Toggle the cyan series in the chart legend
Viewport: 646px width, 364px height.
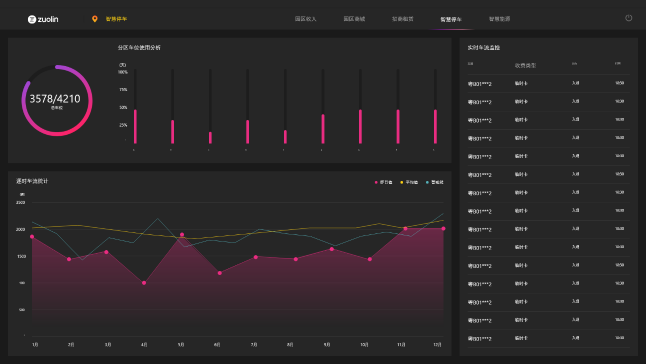click(x=435, y=182)
